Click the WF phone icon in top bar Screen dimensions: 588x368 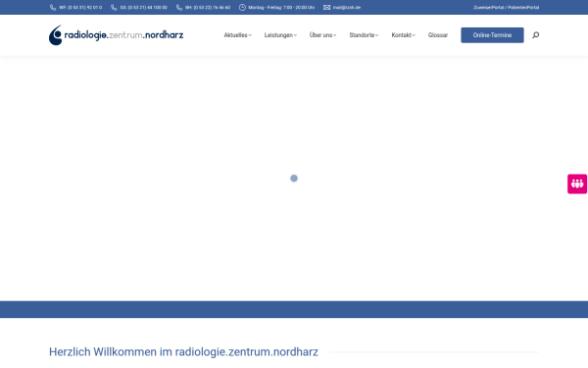tap(53, 8)
